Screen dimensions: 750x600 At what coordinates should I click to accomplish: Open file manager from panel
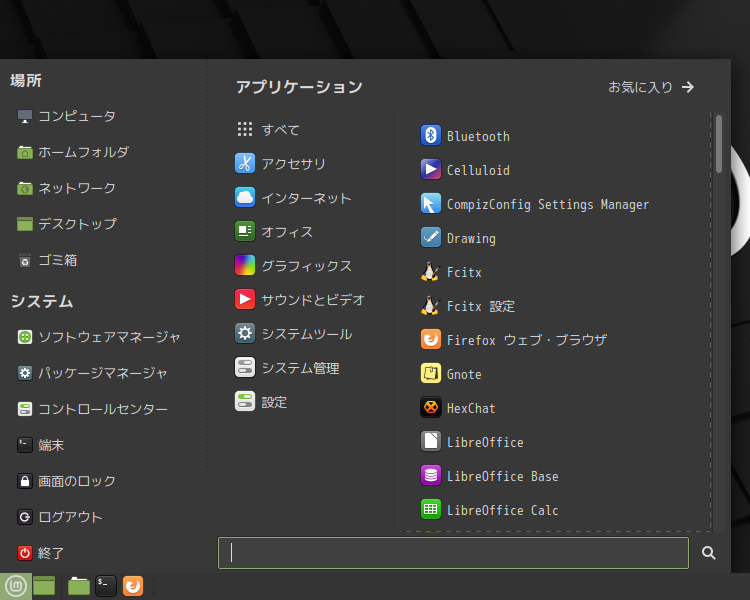79,586
